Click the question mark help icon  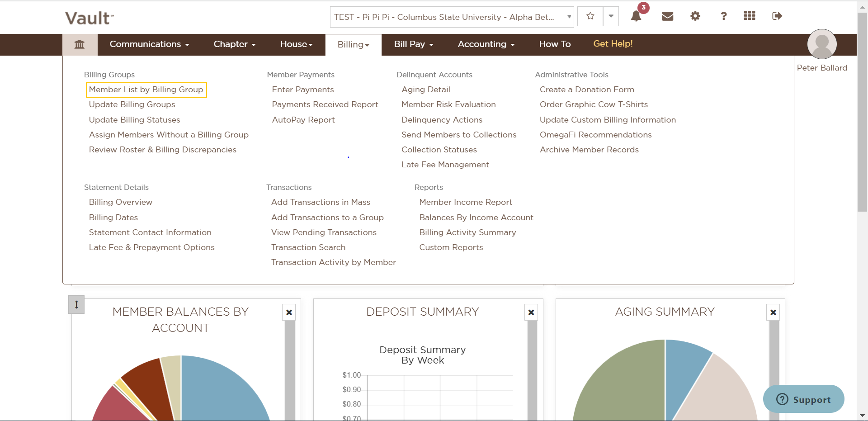[723, 16]
